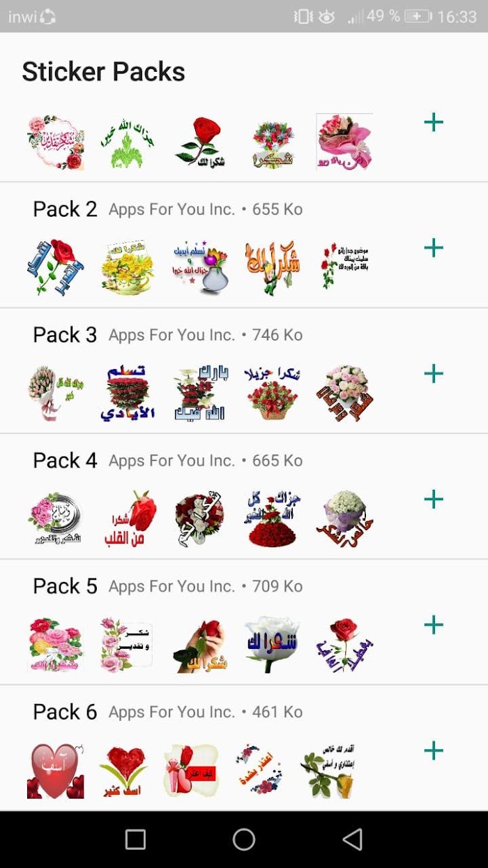
Task: Tap the Android home circle button
Action: pyautogui.click(x=244, y=839)
